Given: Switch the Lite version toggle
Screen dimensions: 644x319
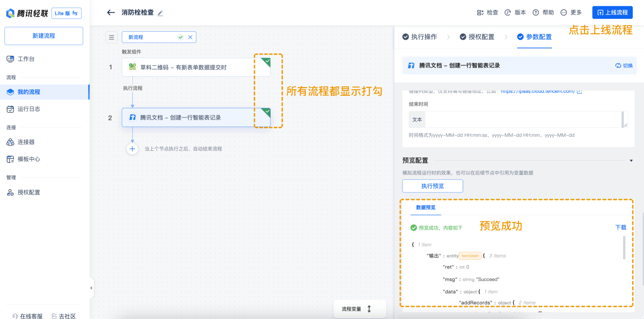Looking at the screenshot, I should tap(67, 13).
